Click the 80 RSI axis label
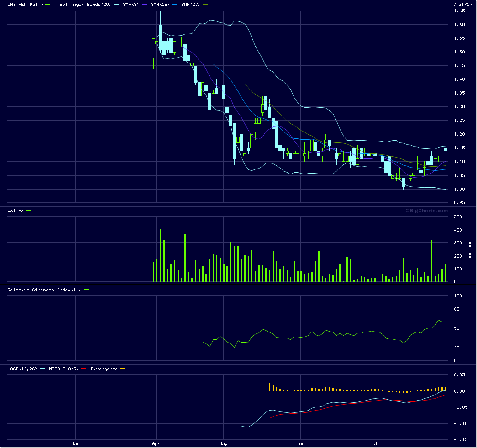477x448 pixels. tap(456, 309)
